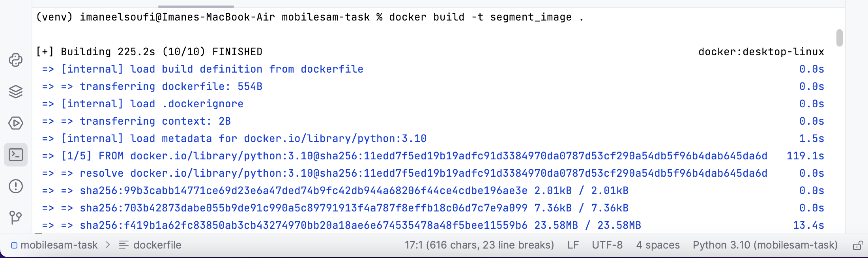The image size is (868, 258).
Task: Open the Git version control panel
Action: (16, 217)
